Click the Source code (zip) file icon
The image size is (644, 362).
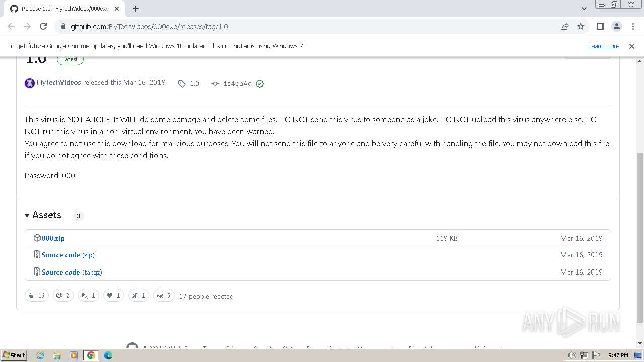[37, 254]
